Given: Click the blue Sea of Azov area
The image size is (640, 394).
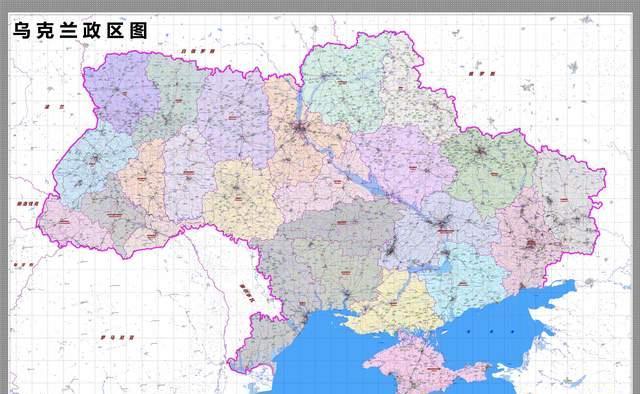Looking at the screenshot, I should (x=495, y=327).
